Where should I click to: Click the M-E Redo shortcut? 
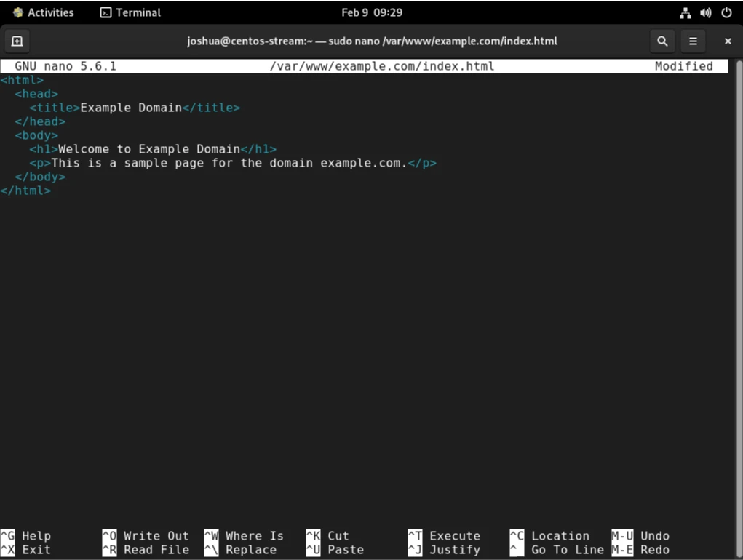coord(640,550)
